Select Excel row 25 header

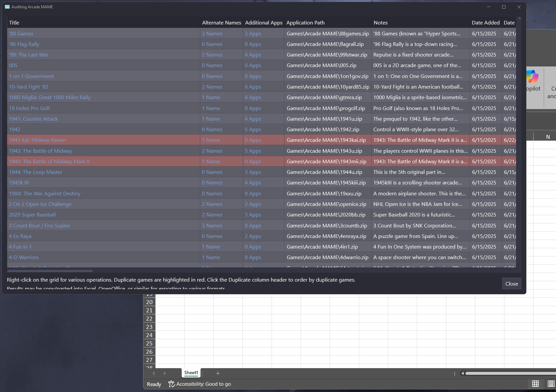point(149,343)
